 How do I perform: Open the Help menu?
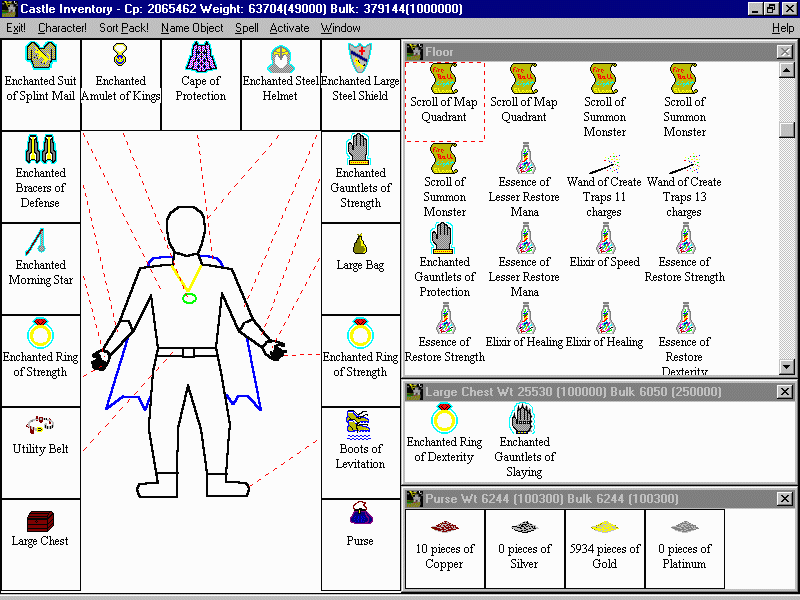[783, 28]
